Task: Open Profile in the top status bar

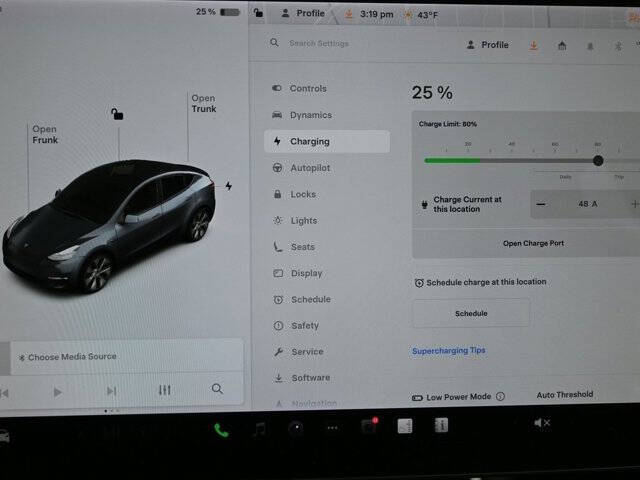Action: pyautogui.click(x=303, y=13)
